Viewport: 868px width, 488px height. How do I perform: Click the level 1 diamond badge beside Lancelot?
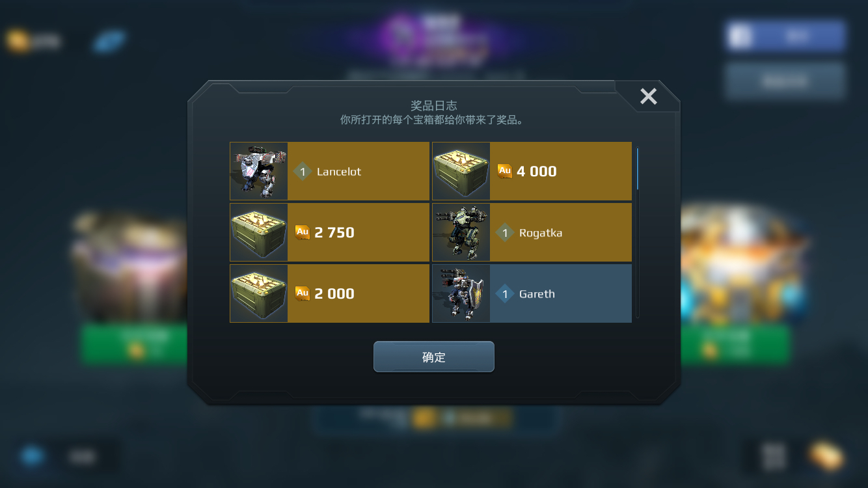click(x=303, y=172)
